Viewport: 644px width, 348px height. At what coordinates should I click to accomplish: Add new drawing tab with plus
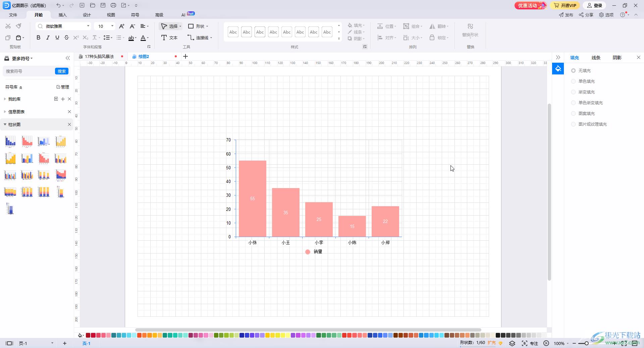[185, 56]
